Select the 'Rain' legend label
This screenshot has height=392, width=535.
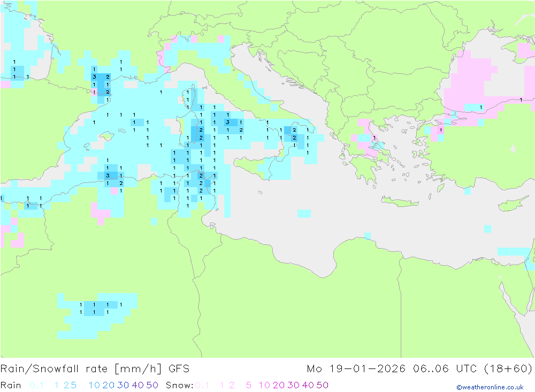[11, 385]
